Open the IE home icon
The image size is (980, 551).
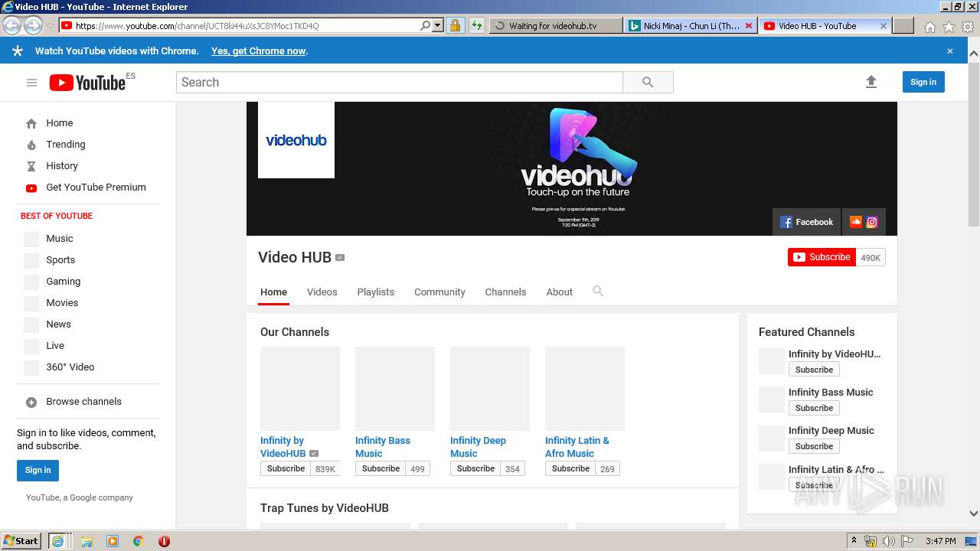pos(929,26)
